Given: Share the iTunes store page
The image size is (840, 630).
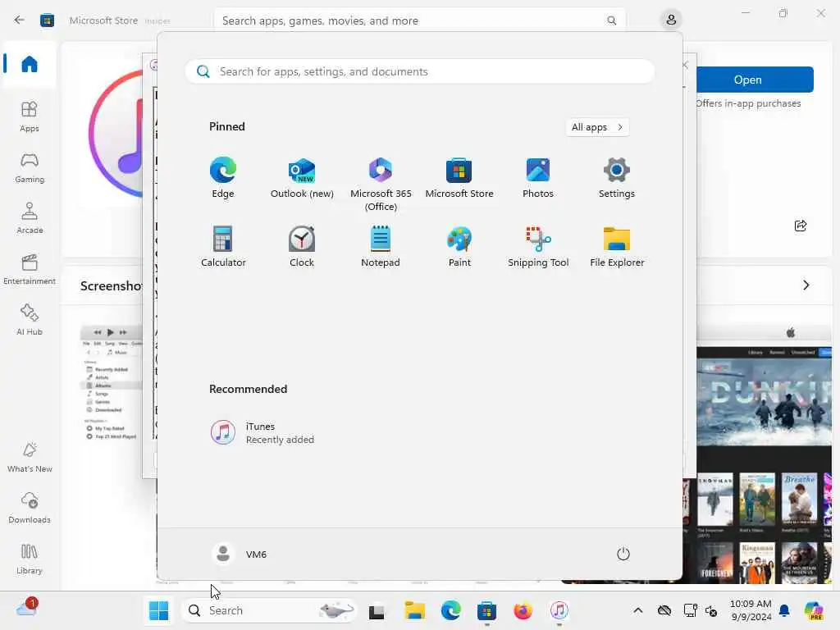Looking at the screenshot, I should click(x=801, y=226).
